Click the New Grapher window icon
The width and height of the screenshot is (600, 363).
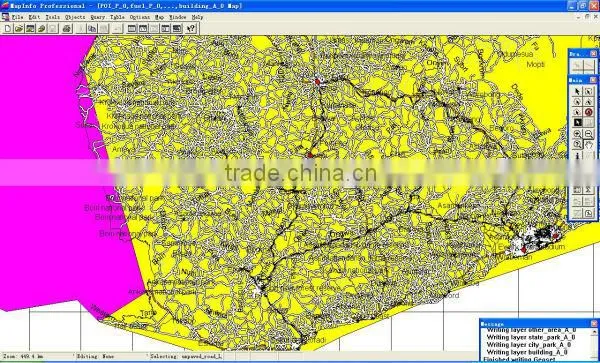coord(154,28)
